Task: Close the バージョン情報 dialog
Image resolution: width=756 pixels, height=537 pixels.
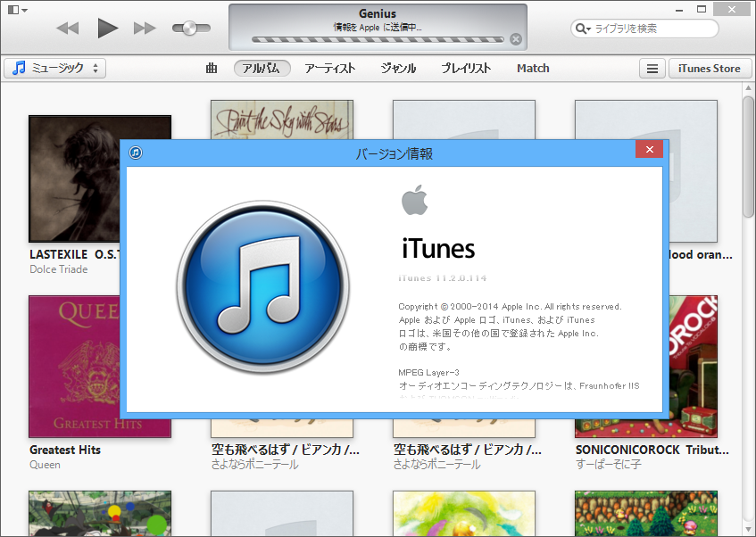Action: click(x=649, y=149)
